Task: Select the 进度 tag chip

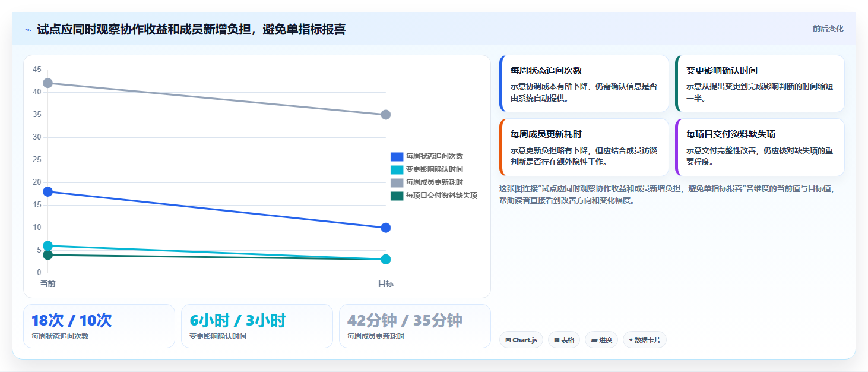Action: (x=601, y=340)
